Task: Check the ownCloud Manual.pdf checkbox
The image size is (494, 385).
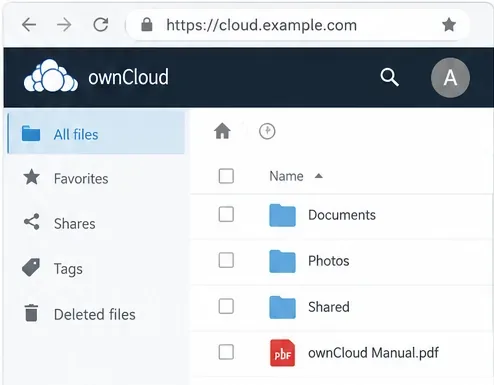Action: (226, 352)
